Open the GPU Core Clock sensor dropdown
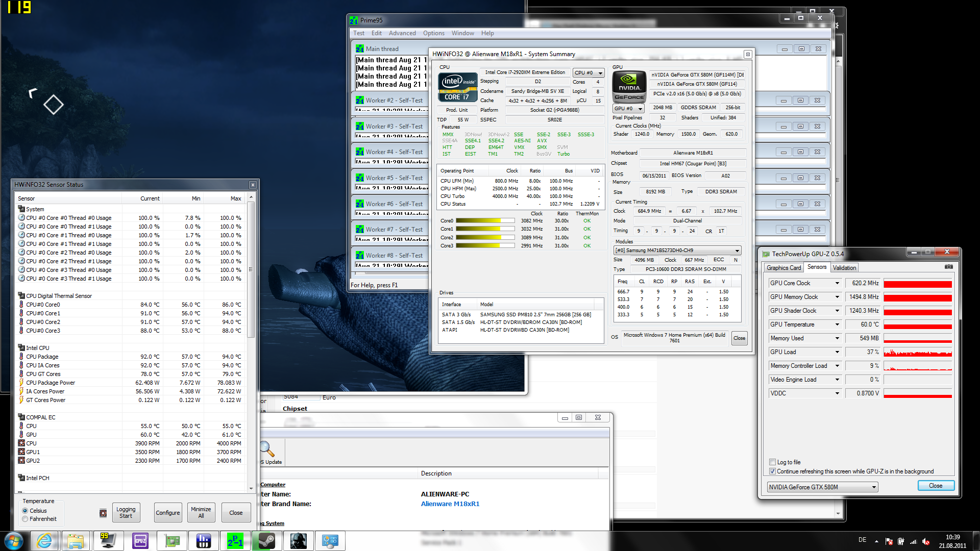980x551 pixels. (837, 283)
